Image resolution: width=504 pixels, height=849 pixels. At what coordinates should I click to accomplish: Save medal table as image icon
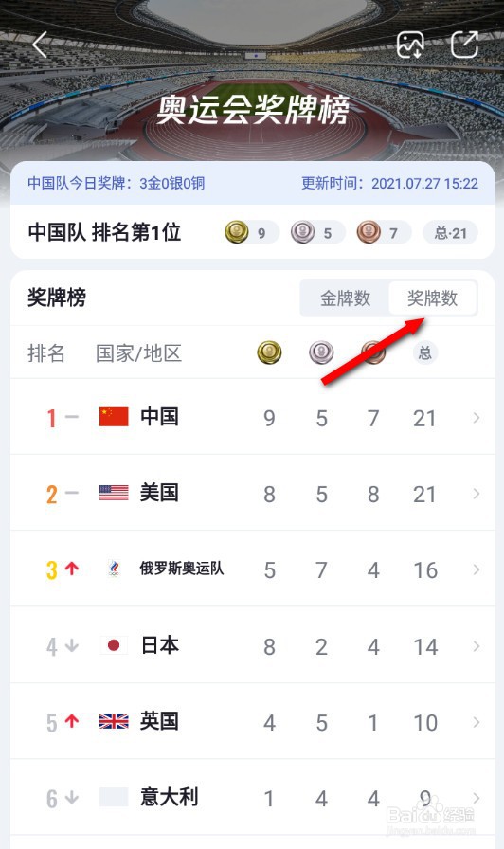tap(410, 45)
